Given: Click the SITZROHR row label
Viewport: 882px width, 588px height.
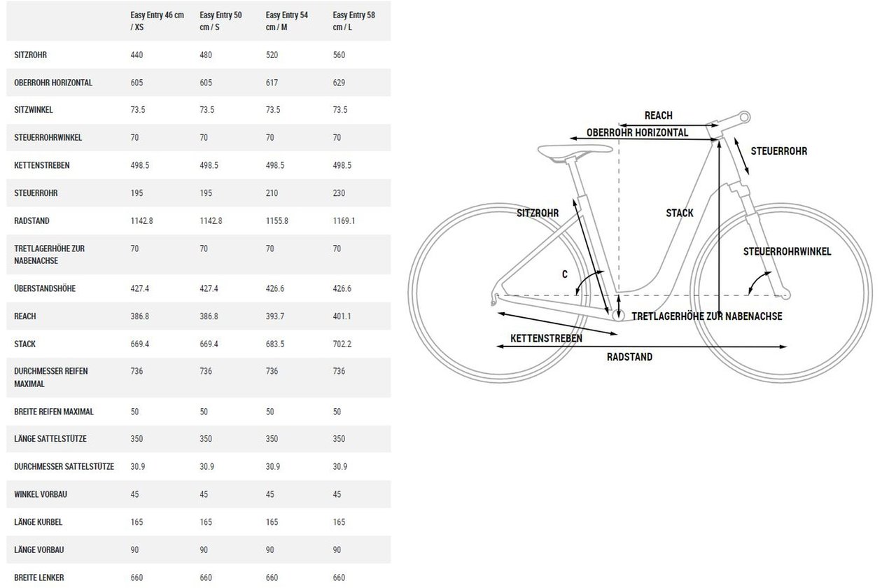Looking at the screenshot, I should point(30,55).
